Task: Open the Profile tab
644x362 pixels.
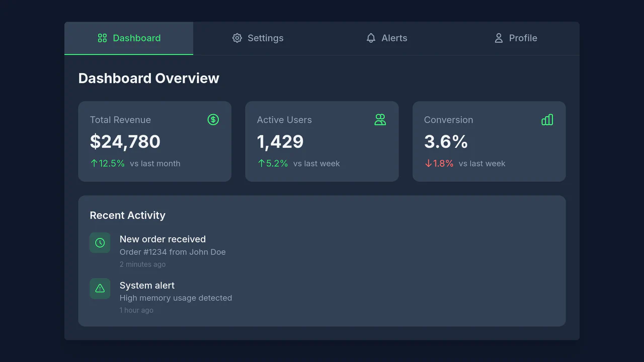Action: tap(515, 38)
